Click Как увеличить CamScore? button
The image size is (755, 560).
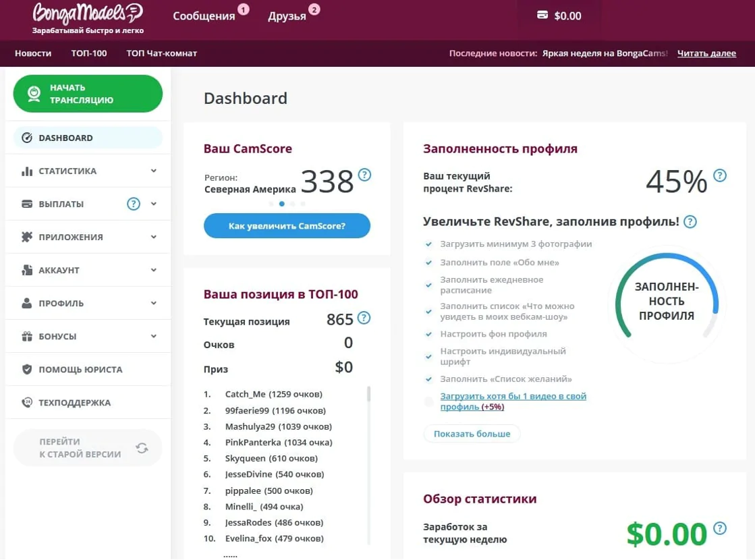287,226
